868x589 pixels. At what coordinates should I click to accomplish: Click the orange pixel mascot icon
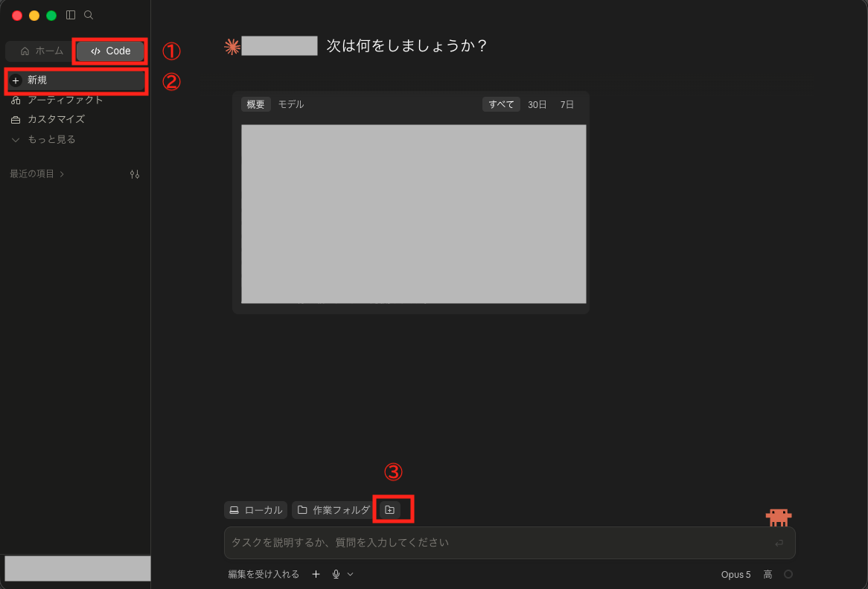pos(779,518)
